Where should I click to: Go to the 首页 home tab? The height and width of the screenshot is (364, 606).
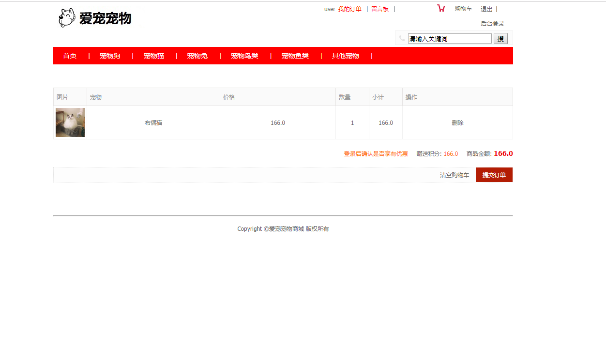pyautogui.click(x=69, y=56)
